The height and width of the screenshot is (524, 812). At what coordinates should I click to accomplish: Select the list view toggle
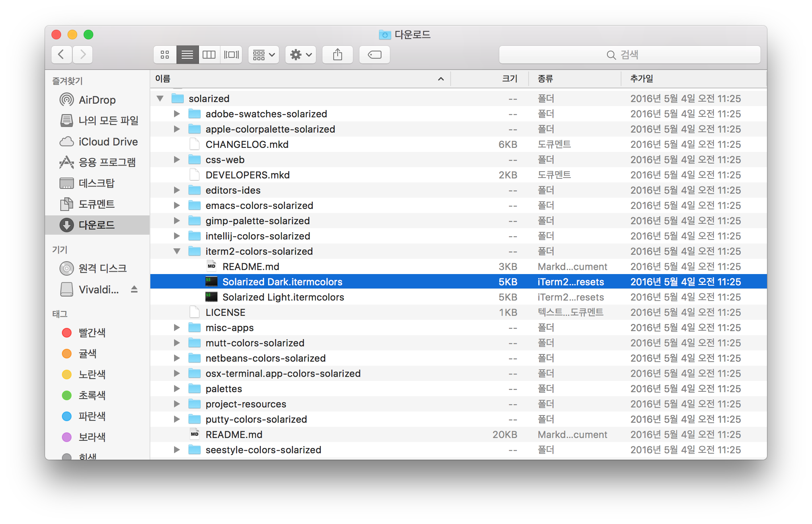[187, 55]
